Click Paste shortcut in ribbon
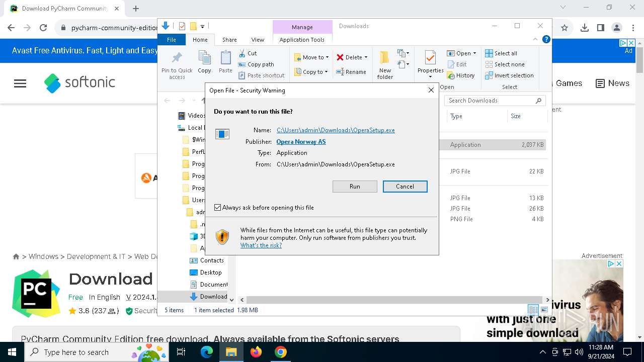Viewport: 644px width, 362px height. 261,75
